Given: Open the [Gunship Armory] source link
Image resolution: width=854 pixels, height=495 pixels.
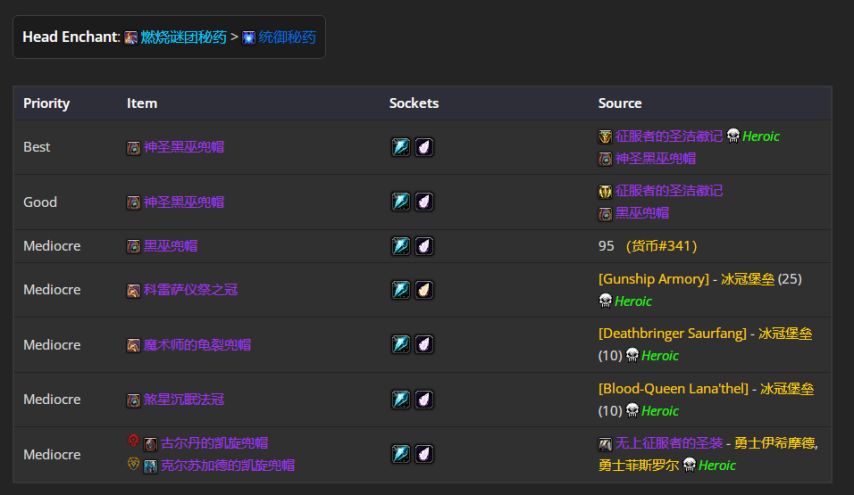Looking at the screenshot, I should click(x=654, y=279).
